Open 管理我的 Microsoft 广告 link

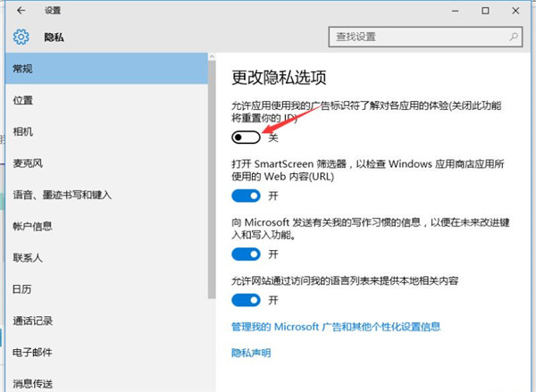point(336,328)
